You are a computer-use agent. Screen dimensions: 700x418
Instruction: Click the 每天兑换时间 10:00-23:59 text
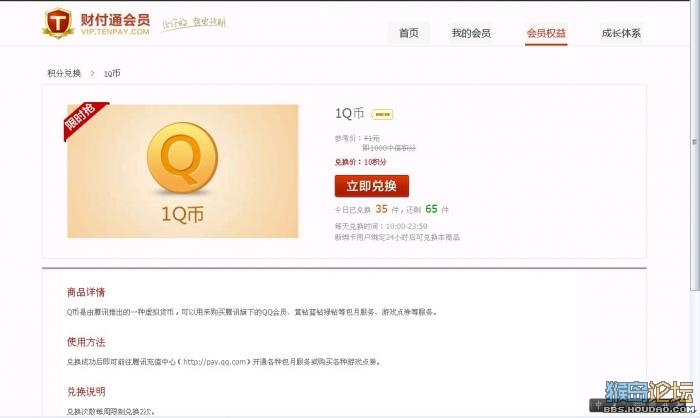pyautogui.click(x=381, y=226)
